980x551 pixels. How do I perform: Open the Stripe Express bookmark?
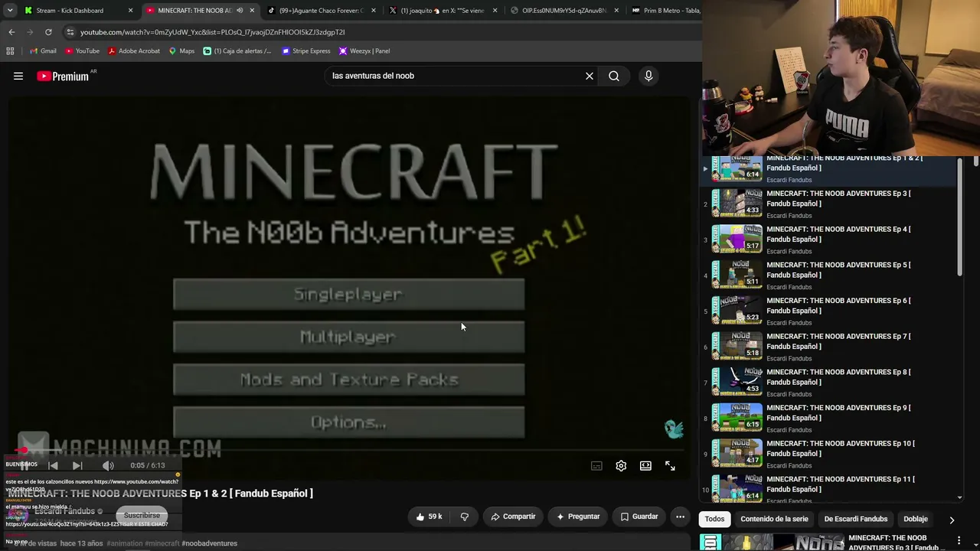[x=306, y=51]
